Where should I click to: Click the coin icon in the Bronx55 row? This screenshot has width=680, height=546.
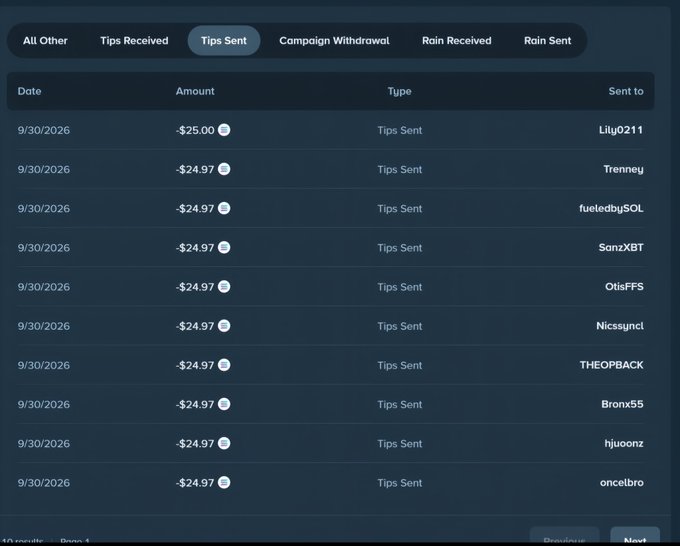tap(224, 404)
